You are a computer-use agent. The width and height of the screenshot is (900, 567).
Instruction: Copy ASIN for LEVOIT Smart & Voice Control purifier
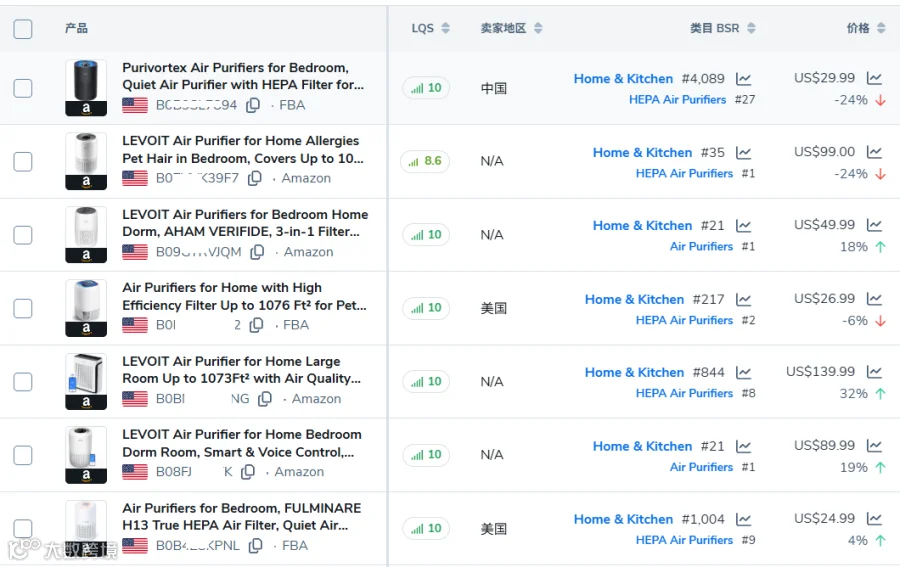pyautogui.click(x=248, y=472)
